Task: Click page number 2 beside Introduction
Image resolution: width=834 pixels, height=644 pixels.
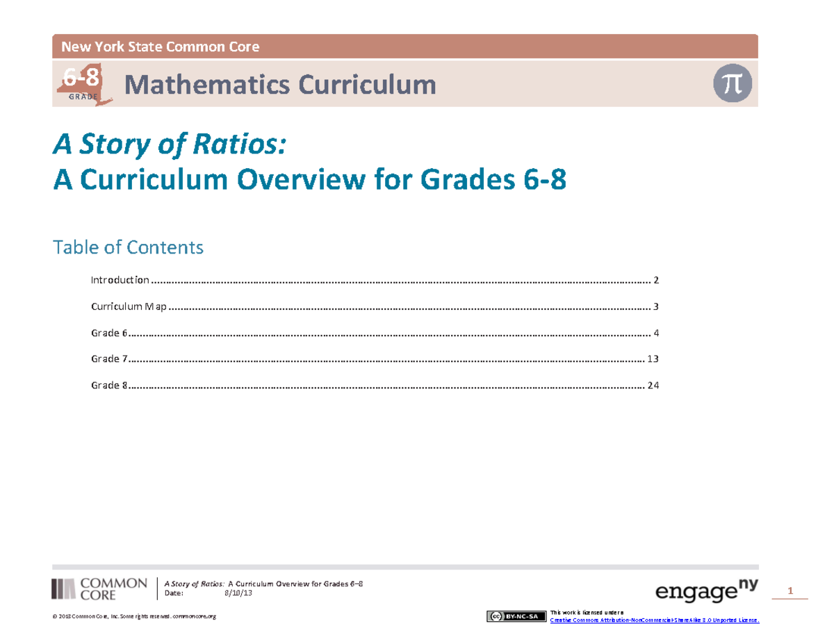Action: [x=657, y=279]
